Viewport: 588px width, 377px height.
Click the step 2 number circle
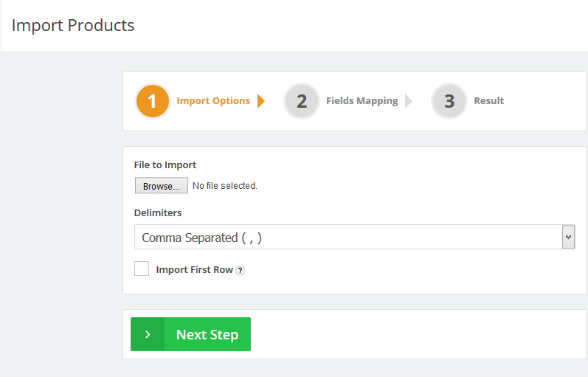coord(302,101)
